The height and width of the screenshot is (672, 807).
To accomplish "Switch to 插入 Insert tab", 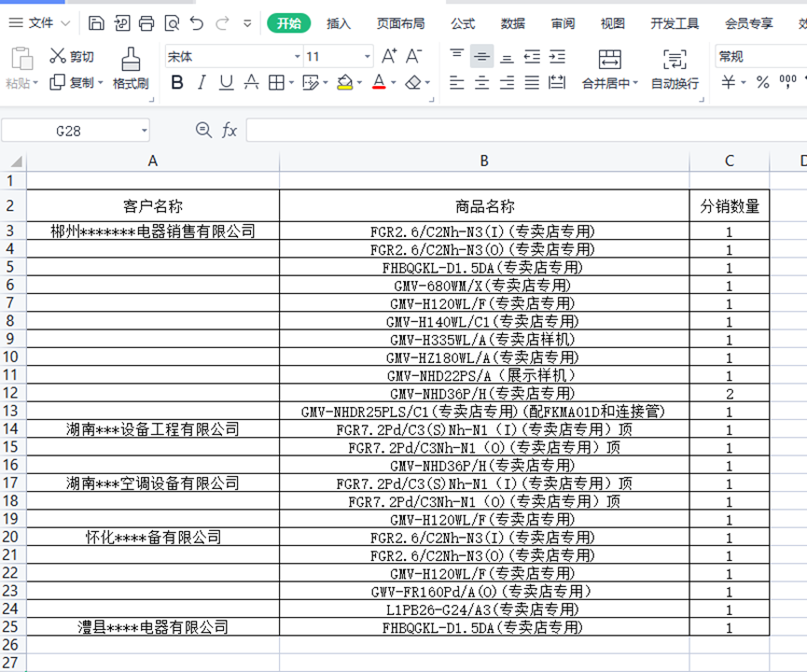I will [338, 23].
